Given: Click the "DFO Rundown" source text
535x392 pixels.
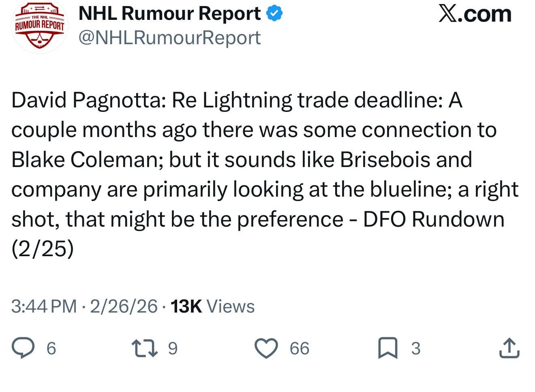Looking at the screenshot, I should [433, 219].
